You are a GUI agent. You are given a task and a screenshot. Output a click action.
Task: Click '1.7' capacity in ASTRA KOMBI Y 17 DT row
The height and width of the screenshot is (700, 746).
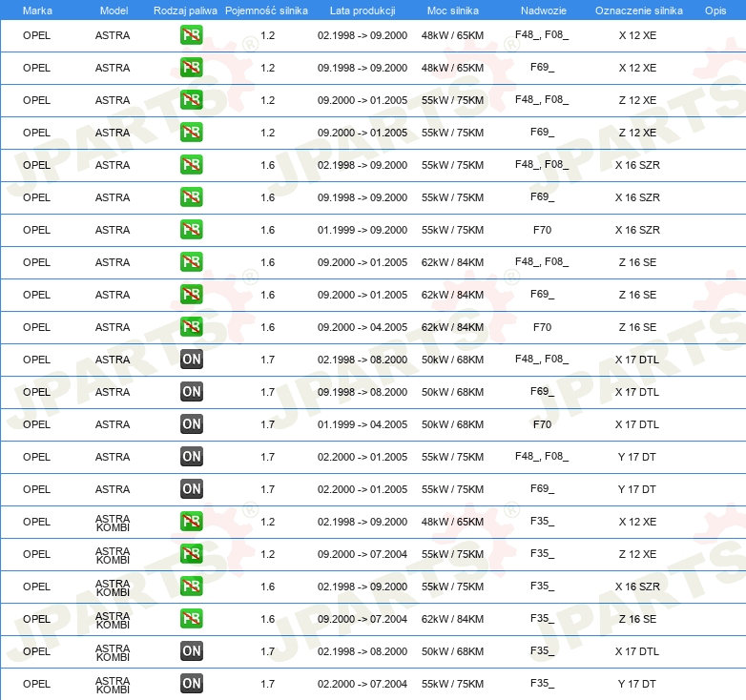268,684
